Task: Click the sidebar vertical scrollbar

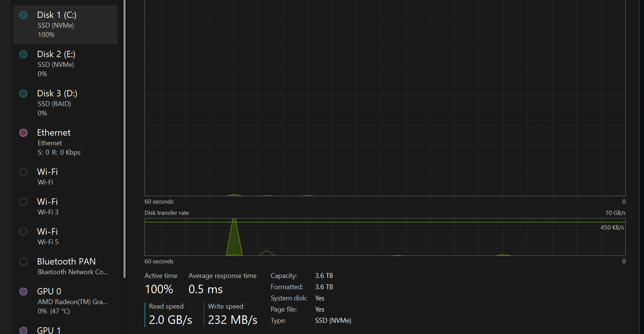Action: click(124, 139)
